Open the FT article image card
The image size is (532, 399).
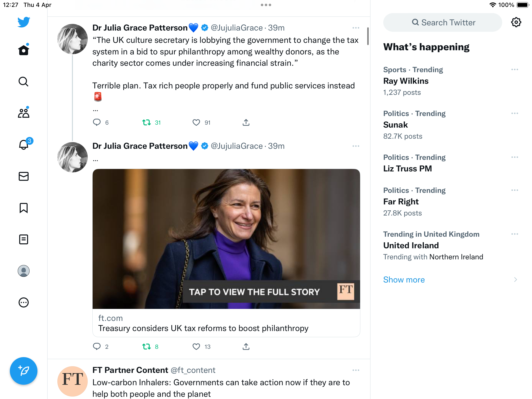pyautogui.click(x=226, y=239)
